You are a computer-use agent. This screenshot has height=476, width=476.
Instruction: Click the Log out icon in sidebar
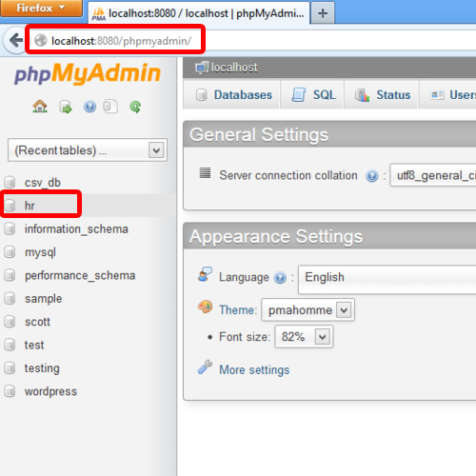point(66,107)
